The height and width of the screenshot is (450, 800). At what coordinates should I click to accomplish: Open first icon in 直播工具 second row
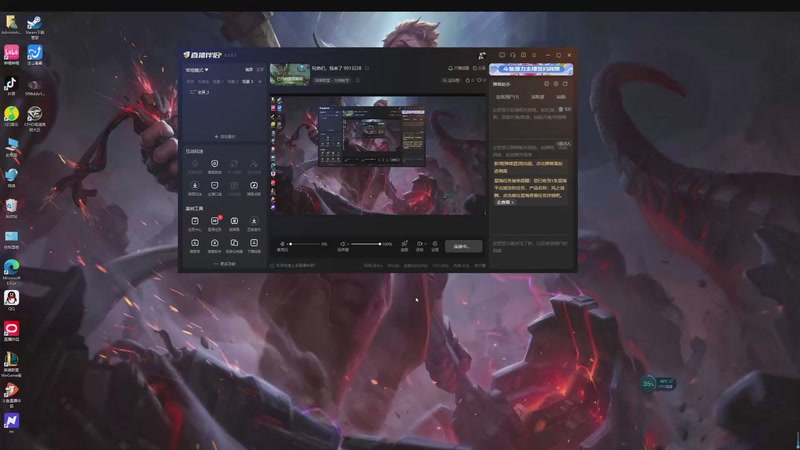195,245
